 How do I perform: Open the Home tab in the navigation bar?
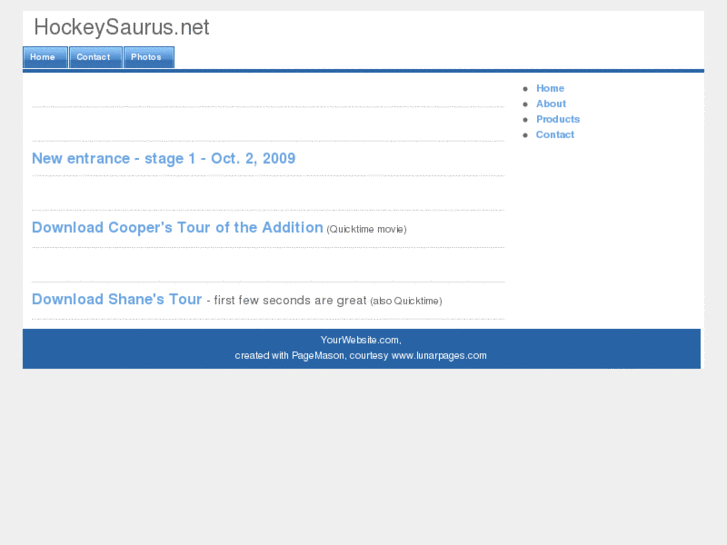point(45,57)
